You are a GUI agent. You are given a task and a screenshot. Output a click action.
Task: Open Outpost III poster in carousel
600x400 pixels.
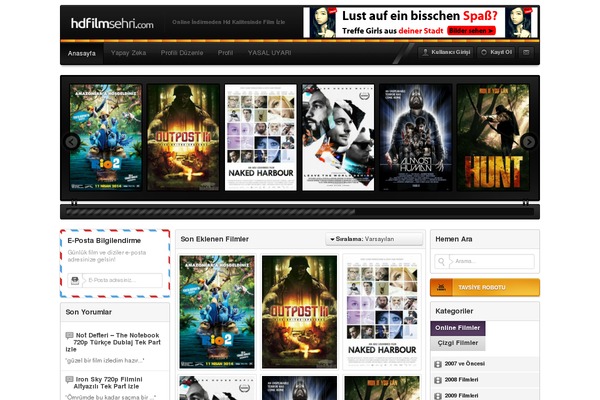(183, 137)
